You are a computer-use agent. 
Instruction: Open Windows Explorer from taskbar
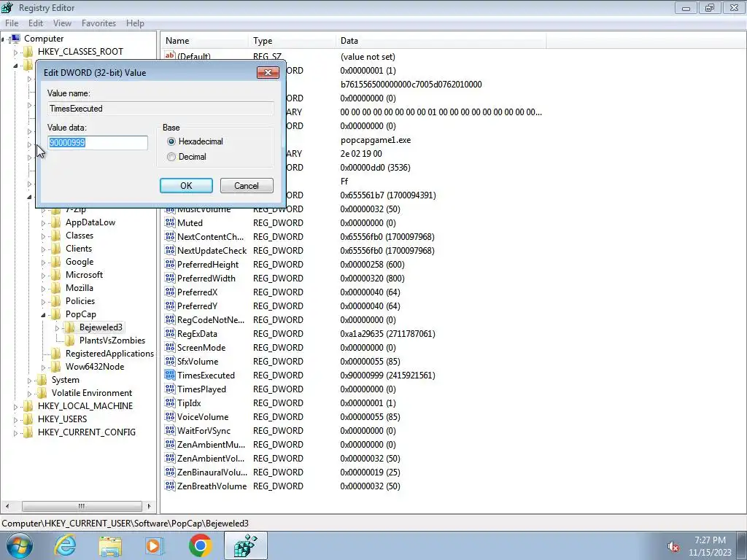pos(110,545)
